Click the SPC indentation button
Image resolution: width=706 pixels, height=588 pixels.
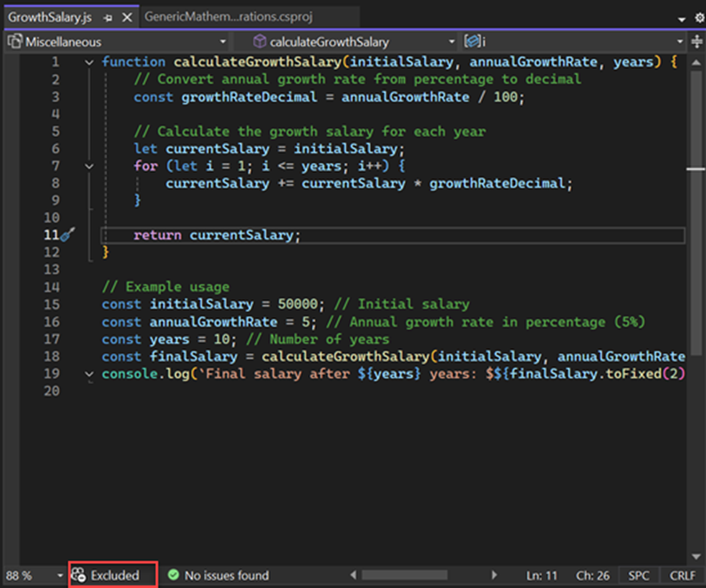638,575
